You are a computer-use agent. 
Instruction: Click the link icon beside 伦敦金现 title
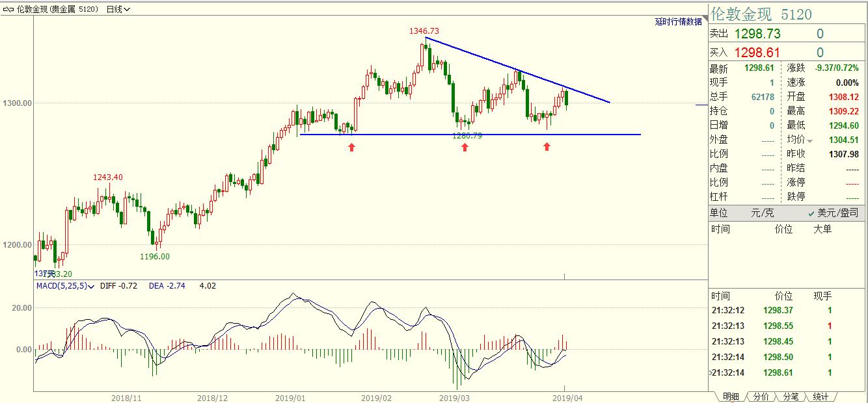point(7,9)
